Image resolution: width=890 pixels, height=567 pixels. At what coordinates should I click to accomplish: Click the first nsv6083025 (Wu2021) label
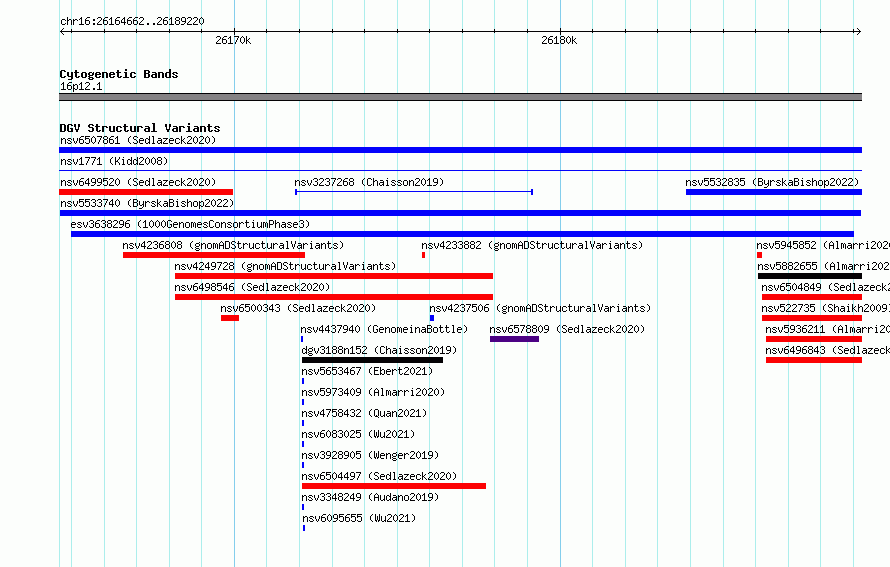pyautogui.click(x=358, y=434)
